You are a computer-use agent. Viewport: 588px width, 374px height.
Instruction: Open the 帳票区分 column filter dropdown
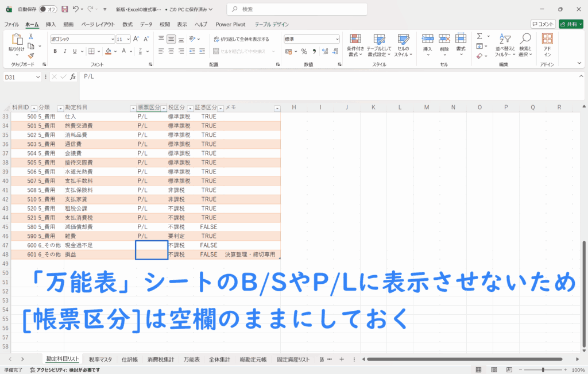(x=164, y=108)
